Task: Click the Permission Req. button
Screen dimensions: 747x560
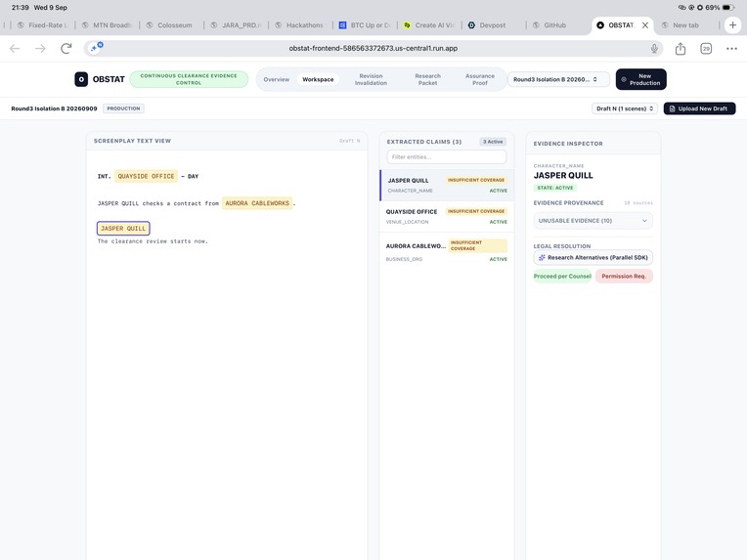Action: (x=624, y=277)
